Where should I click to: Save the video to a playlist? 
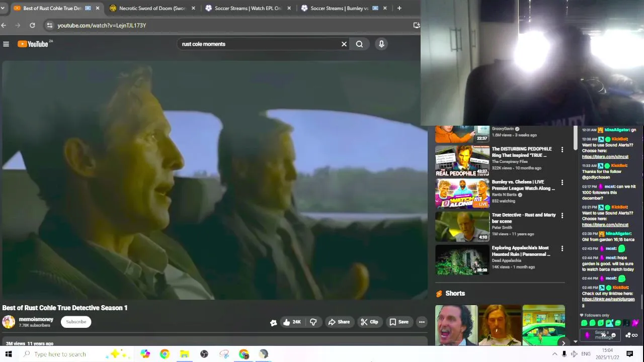point(398,322)
